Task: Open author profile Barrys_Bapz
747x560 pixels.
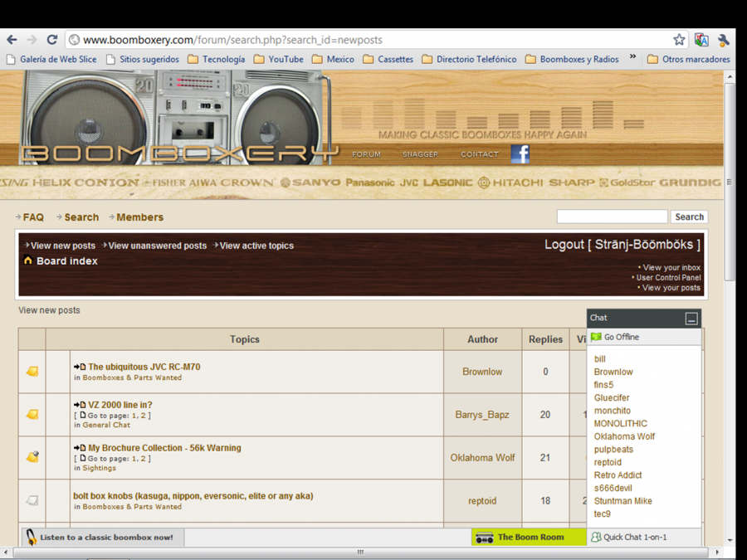Action: 482,415
